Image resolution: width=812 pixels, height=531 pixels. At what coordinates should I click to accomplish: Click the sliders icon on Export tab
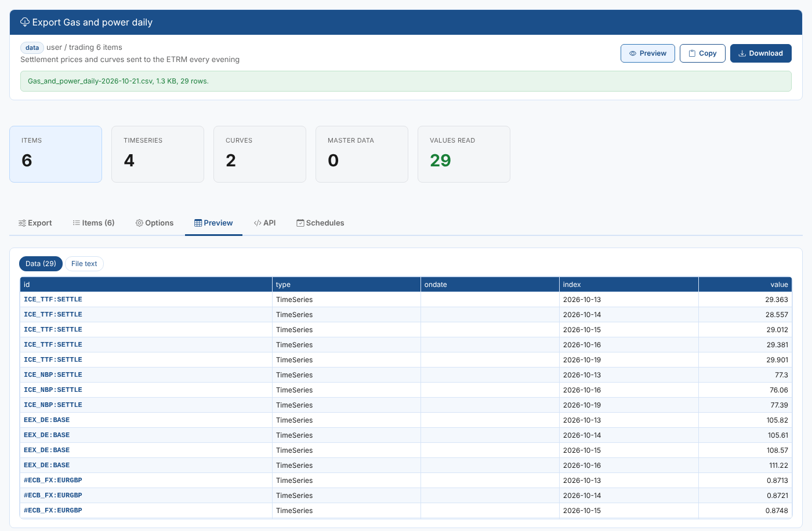pos(22,223)
